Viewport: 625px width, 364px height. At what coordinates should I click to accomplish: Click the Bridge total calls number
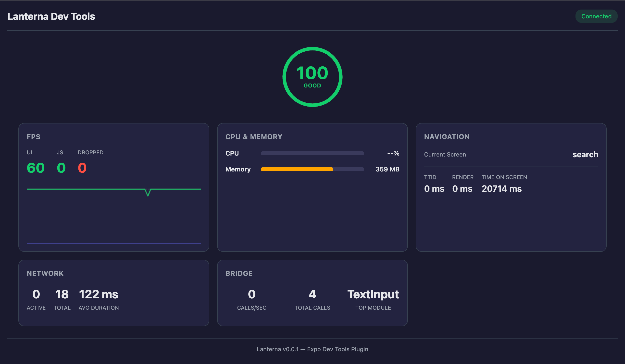point(312,294)
